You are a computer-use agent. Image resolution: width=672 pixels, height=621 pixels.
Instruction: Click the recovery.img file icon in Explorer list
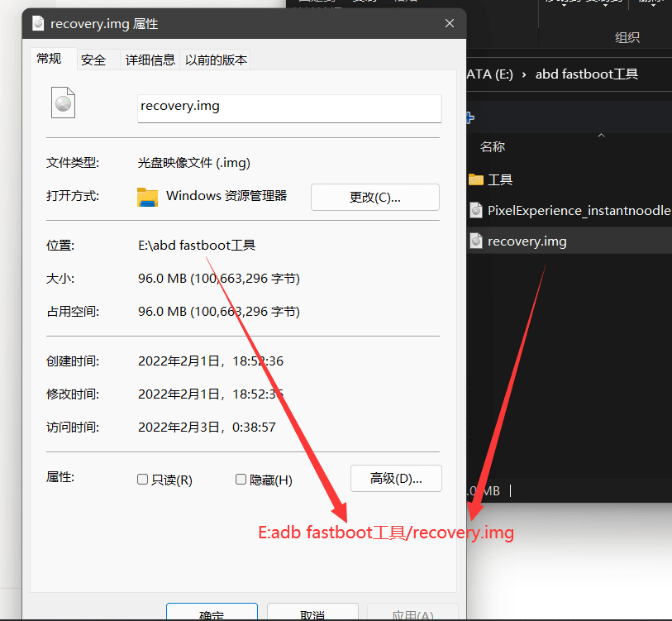[x=475, y=241]
